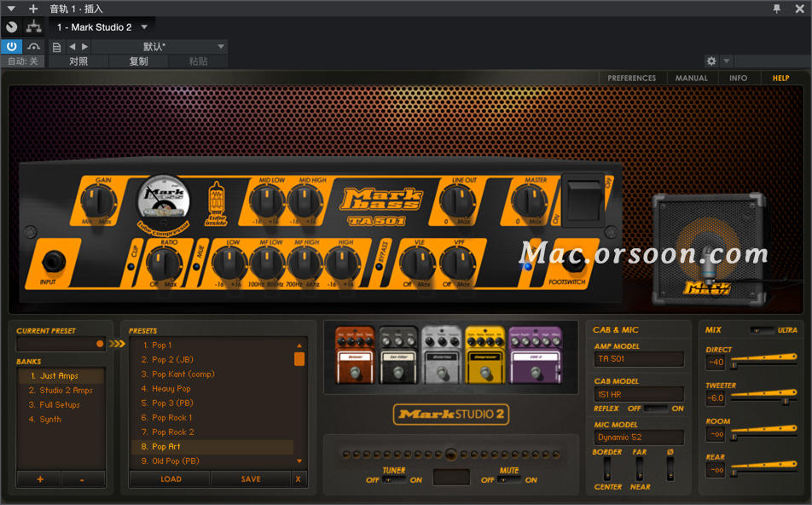This screenshot has height=505, width=812.
Task: Click the LINE OUT knob
Action: point(458,202)
